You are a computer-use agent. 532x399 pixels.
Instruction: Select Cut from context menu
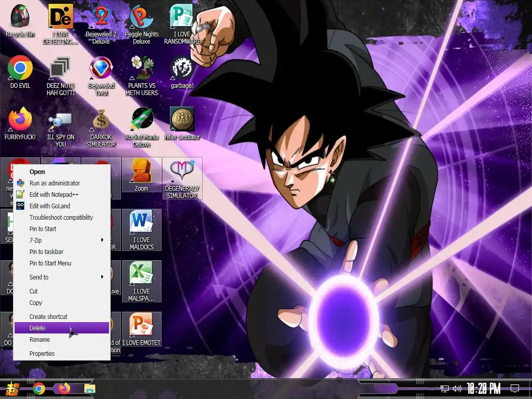(62, 291)
